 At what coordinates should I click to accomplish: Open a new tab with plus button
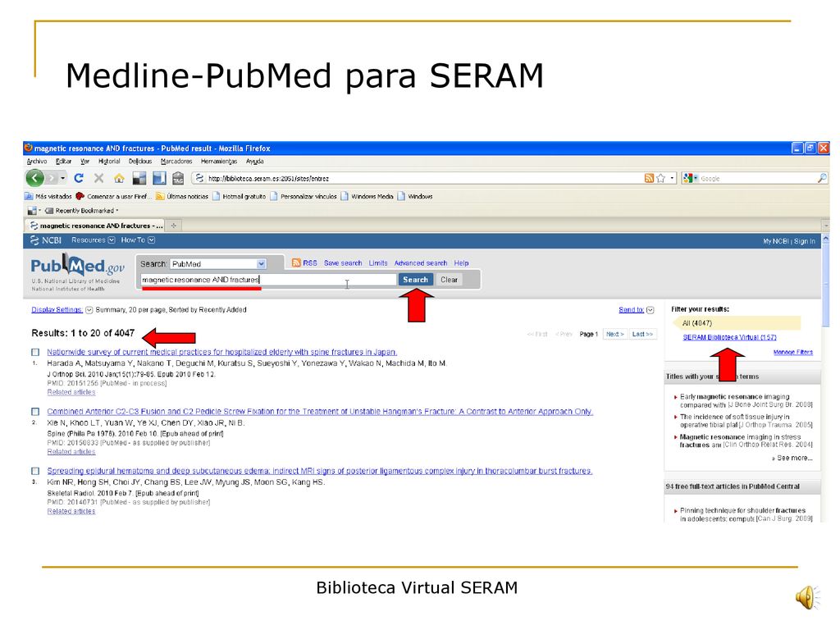point(173,226)
